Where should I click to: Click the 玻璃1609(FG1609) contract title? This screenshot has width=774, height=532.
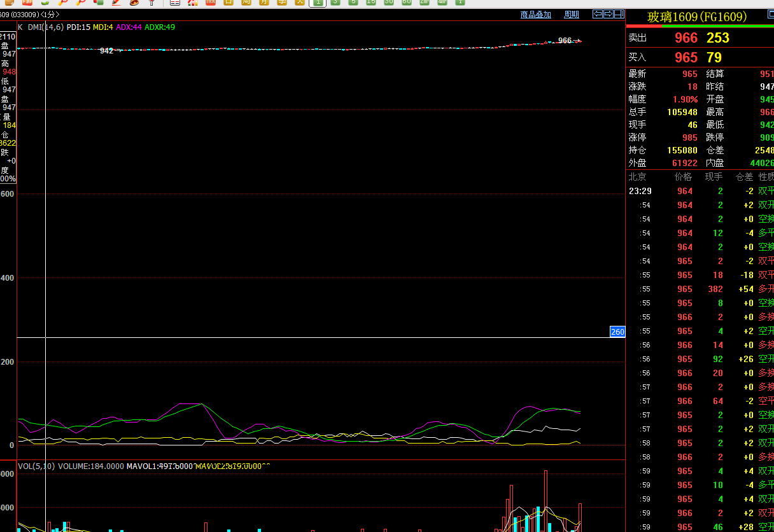(x=697, y=17)
